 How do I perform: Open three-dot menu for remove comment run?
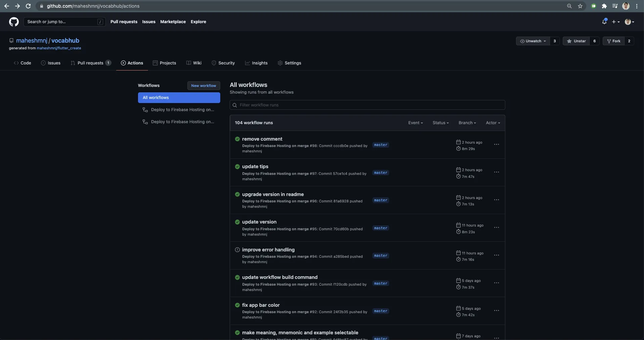tap(496, 144)
